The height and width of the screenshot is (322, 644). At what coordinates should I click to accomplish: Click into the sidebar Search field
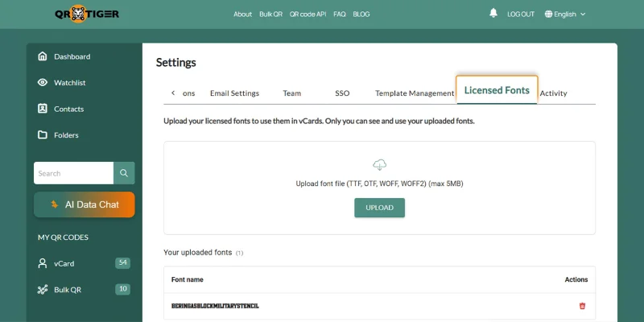(x=73, y=173)
